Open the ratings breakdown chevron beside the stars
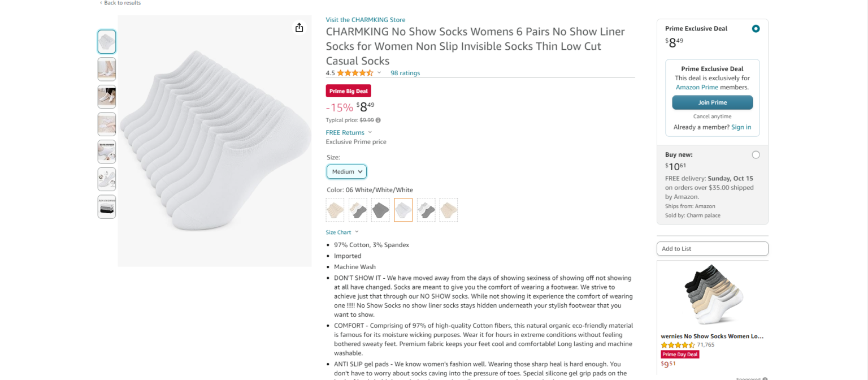Screen dimensions: 868x380 tap(380, 73)
